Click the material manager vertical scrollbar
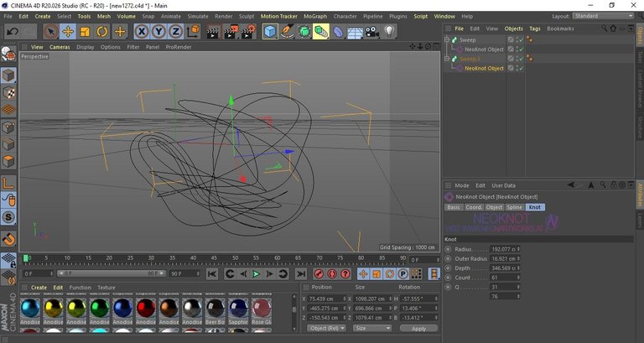 coord(294,313)
